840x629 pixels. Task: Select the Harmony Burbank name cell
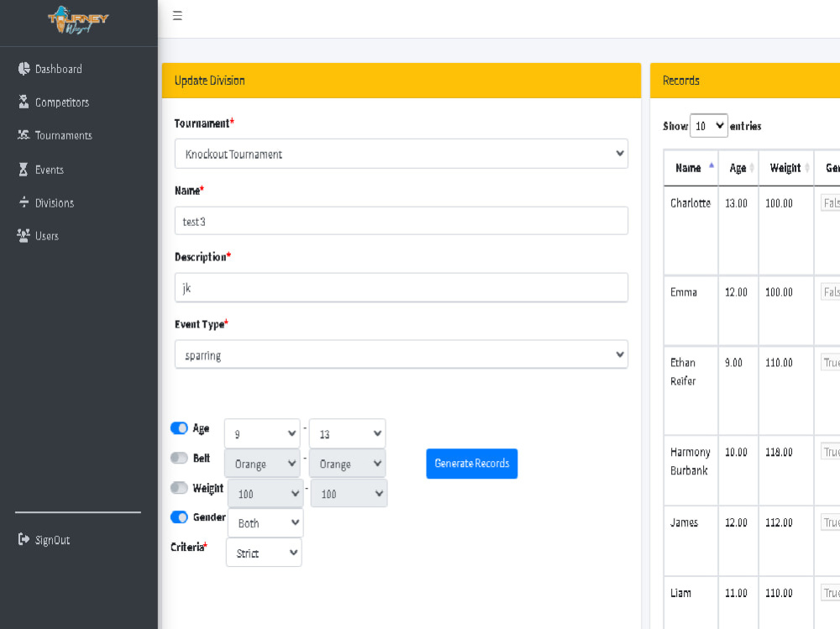pyautogui.click(x=691, y=470)
